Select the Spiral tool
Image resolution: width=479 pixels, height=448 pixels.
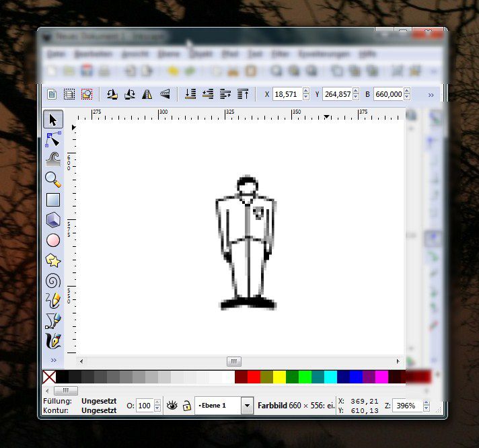point(53,281)
